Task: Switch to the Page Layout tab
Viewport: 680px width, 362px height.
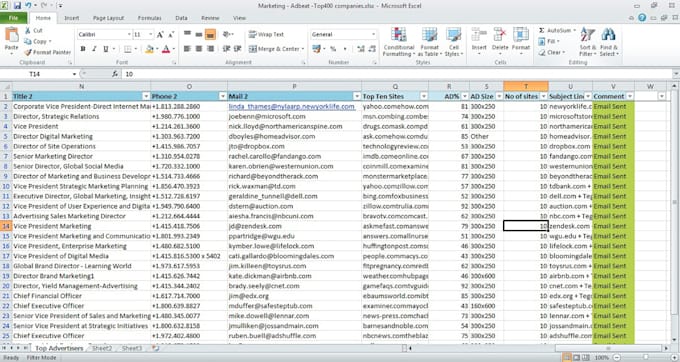Action: 108,18
